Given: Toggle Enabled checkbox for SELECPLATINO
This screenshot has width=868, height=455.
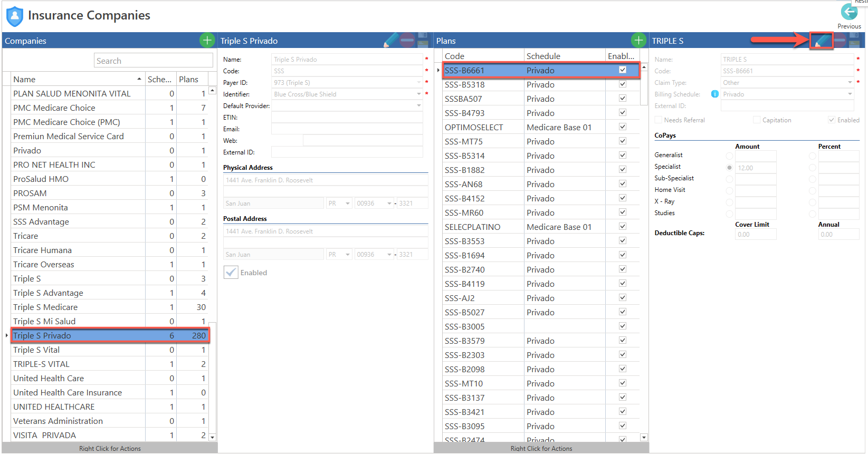Looking at the screenshot, I should click(623, 226).
